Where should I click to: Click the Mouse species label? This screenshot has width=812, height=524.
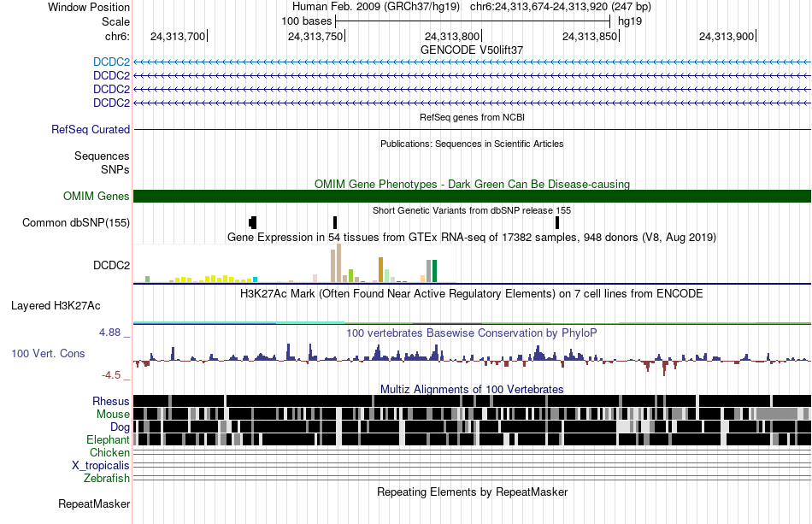[x=113, y=415]
